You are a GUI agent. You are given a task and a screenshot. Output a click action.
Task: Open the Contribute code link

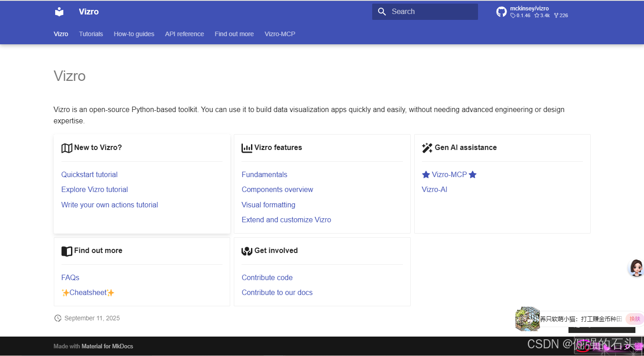pos(267,277)
